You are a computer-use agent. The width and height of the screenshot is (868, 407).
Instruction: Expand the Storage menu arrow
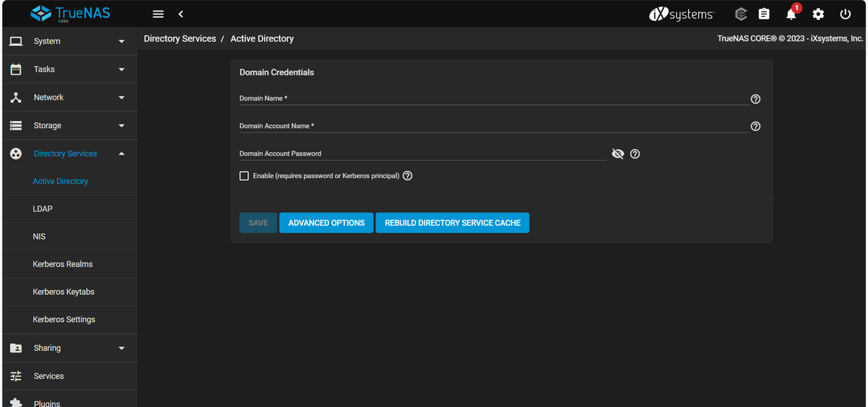[122, 125]
